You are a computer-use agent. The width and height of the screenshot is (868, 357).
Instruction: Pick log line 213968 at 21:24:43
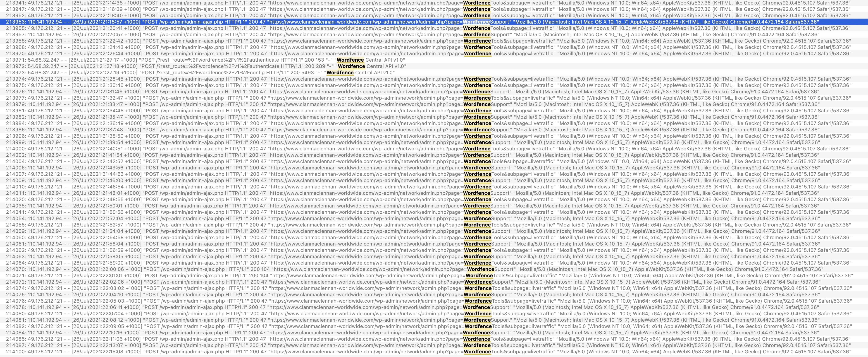pyautogui.click(x=434, y=47)
